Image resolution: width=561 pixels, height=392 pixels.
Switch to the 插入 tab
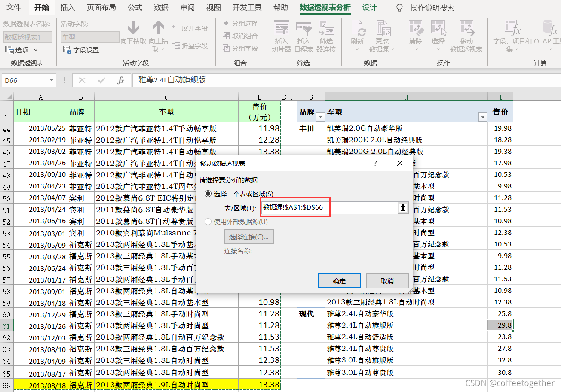coord(67,8)
